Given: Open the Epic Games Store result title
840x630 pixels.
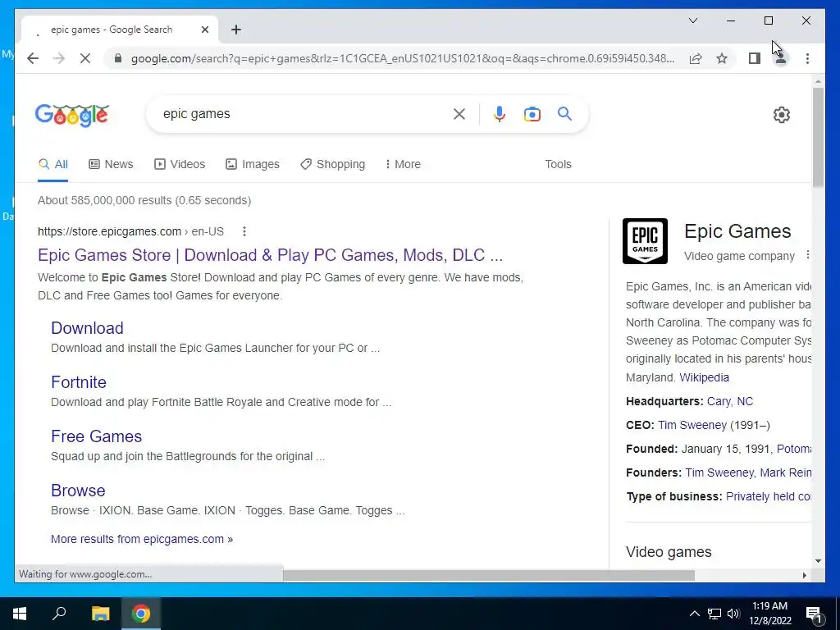Looking at the screenshot, I should [271, 255].
